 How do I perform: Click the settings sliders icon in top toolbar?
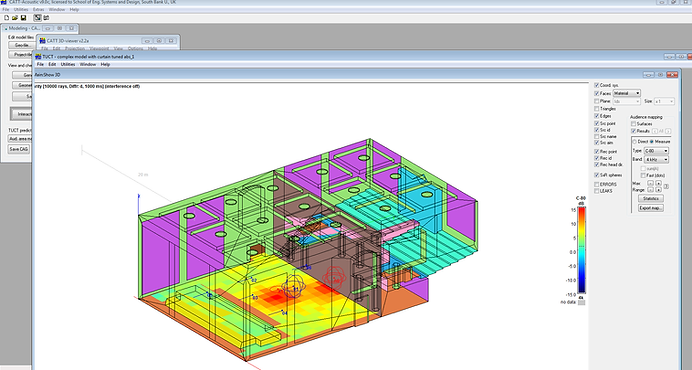pos(46,18)
